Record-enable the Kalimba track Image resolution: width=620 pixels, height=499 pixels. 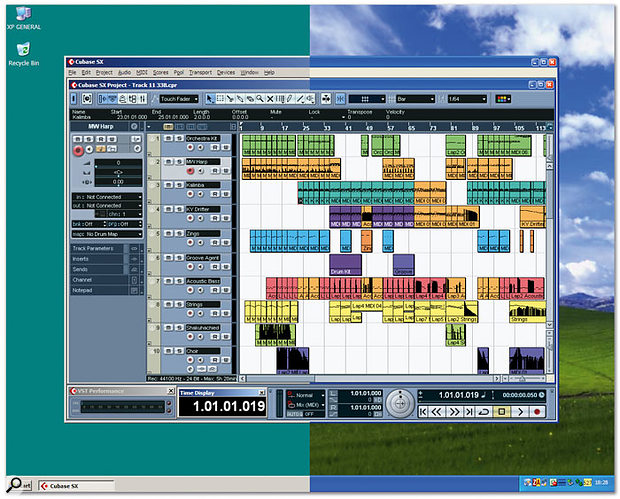tap(190, 194)
